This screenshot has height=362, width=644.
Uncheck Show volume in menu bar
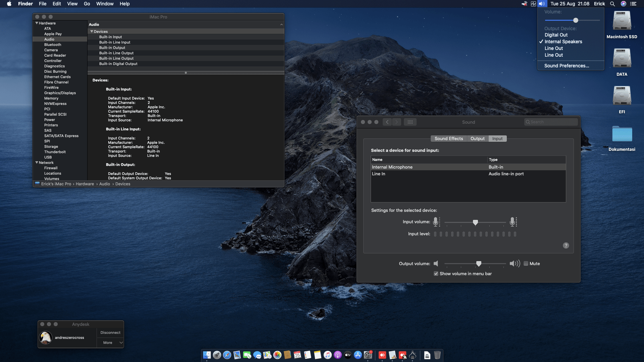tap(436, 274)
